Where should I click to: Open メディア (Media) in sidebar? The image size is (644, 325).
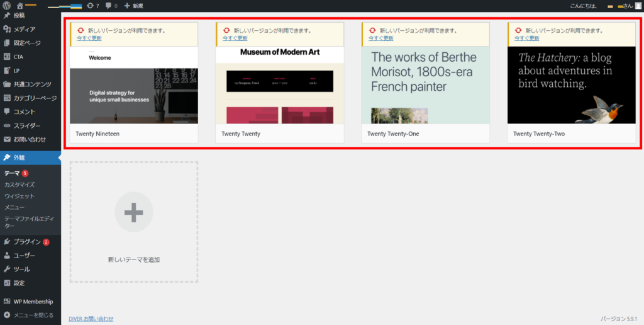25,29
